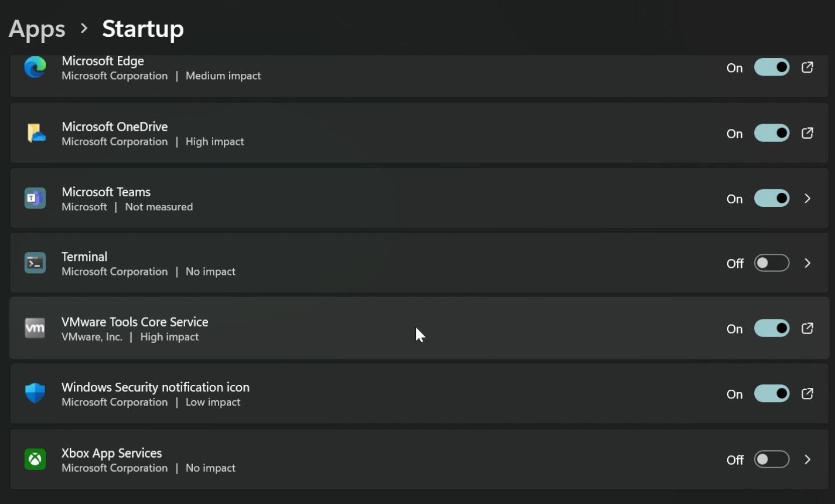
Task: Open OneDrive's external settings link
Action: tap(807, 132)
